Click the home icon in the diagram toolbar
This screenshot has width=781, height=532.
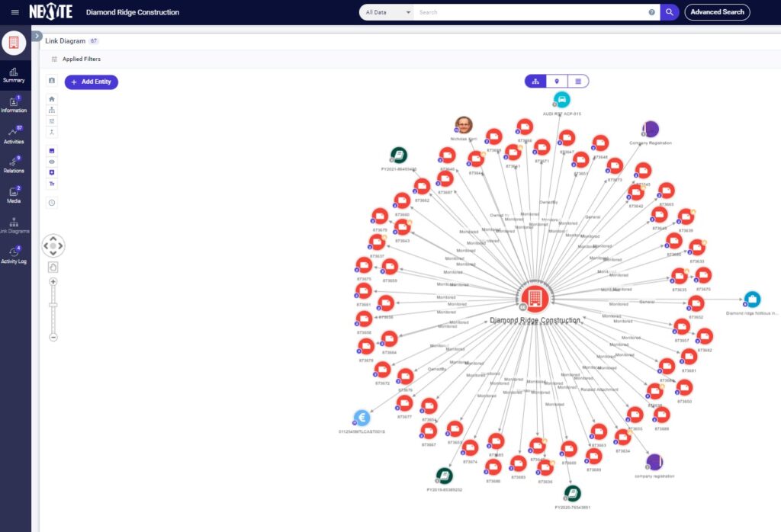(52, 99)
